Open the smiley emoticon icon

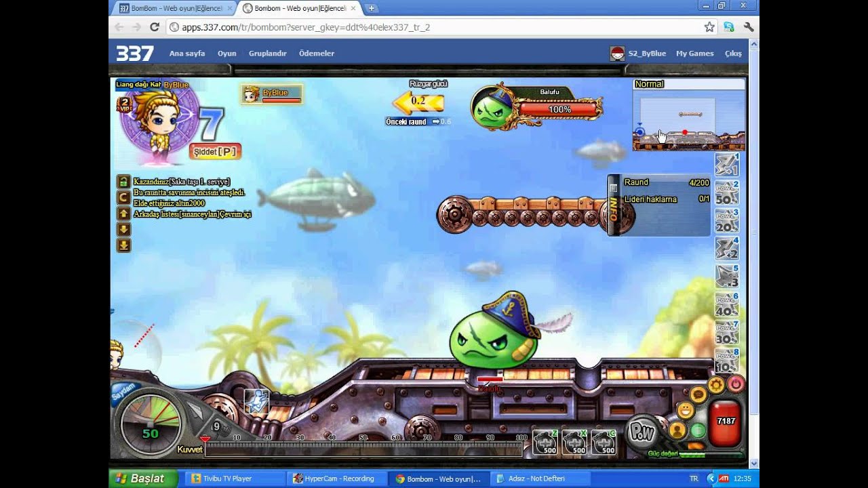(686, 410)
